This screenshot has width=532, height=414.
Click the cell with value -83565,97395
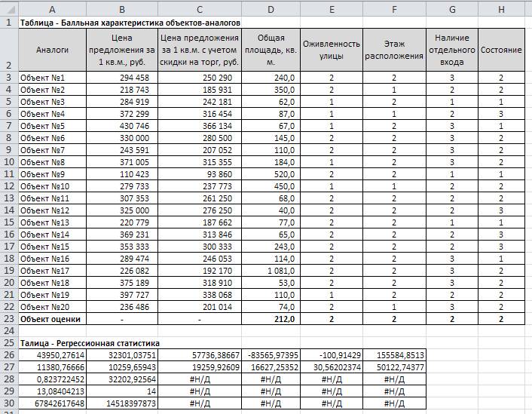coord(271,354)
